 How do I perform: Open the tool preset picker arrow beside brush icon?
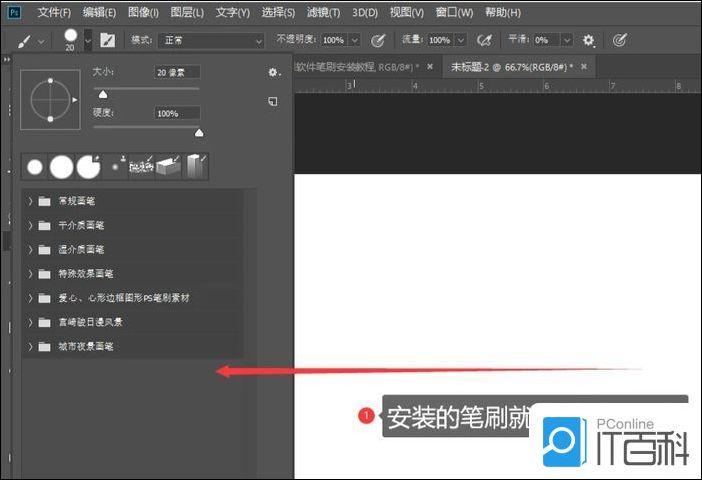[x=41, y=42]
